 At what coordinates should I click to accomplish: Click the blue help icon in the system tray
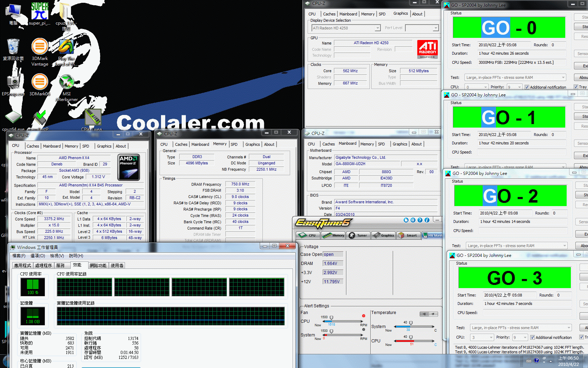pos(536,360)
